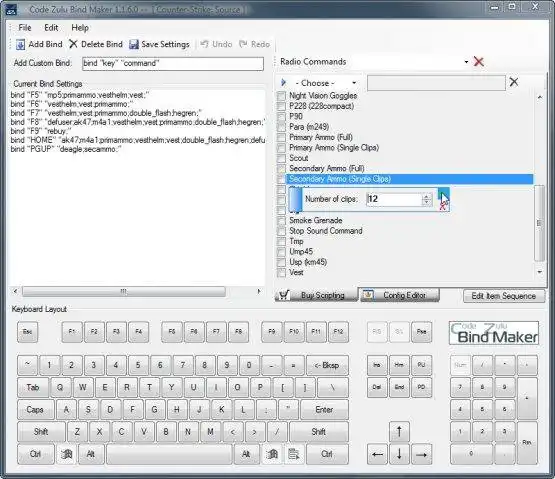Viewport: 555px width, 479px height.
Task: Click the right Windows key on keyboard layout
Action: click(x=272, y=454)
